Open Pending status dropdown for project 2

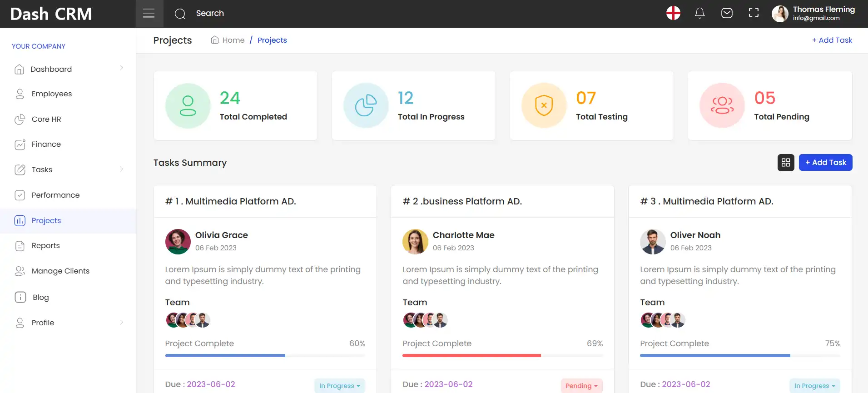(x=581, y=386)
